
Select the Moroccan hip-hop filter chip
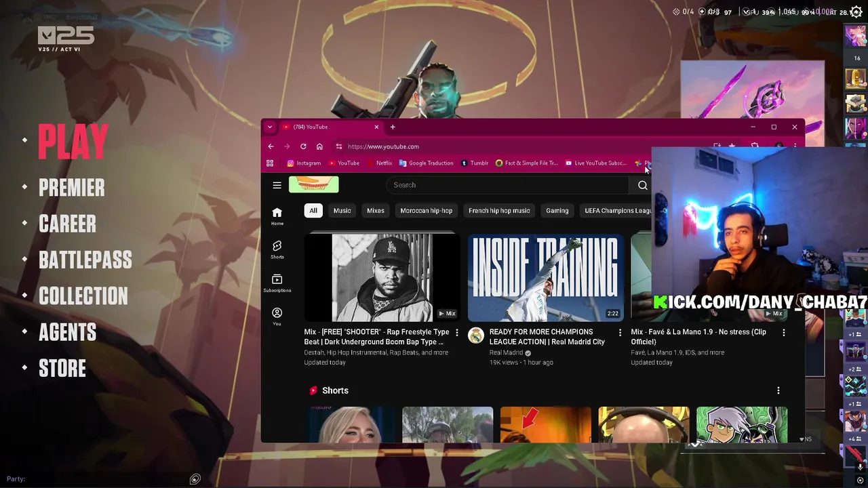click(x=426, y=211)
